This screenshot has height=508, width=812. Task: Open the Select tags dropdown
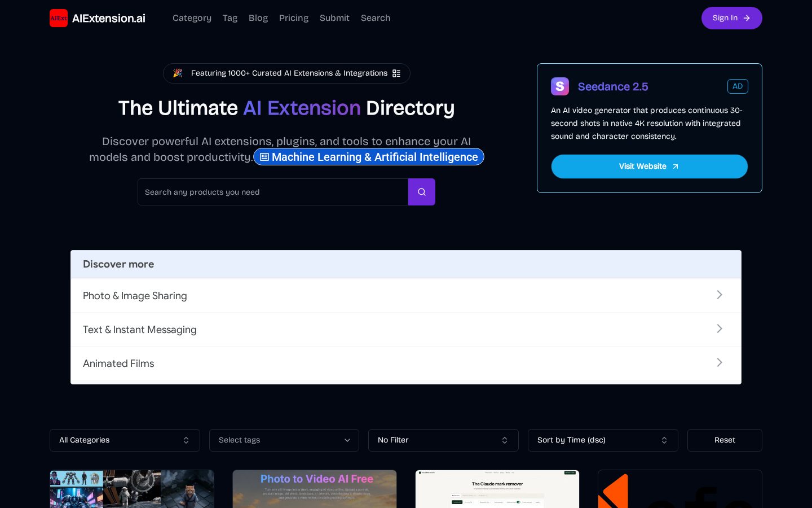click(284, 440)
